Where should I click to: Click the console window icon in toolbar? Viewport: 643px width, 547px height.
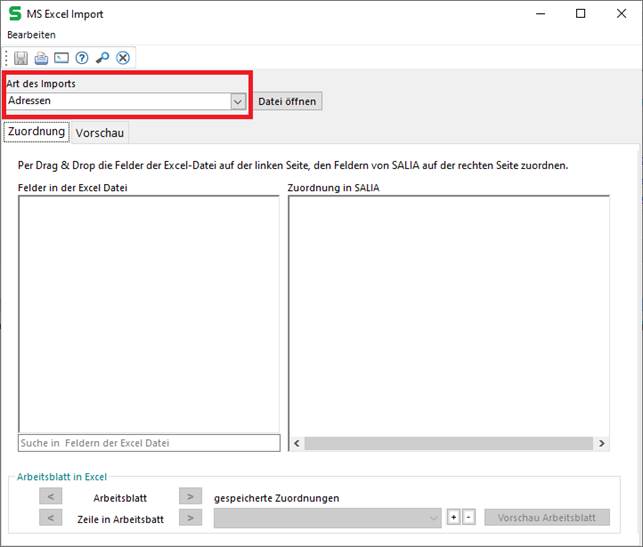pyautogui.click(x=61, y=58)
